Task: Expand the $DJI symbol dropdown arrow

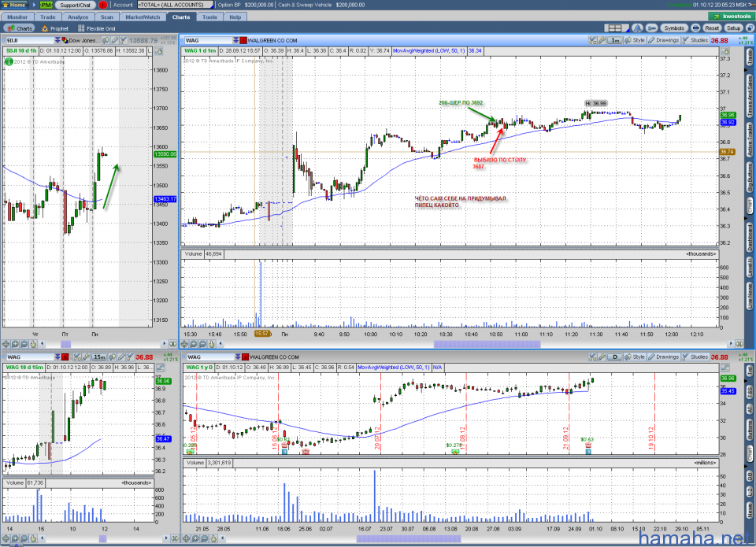Action: point(57,40)
